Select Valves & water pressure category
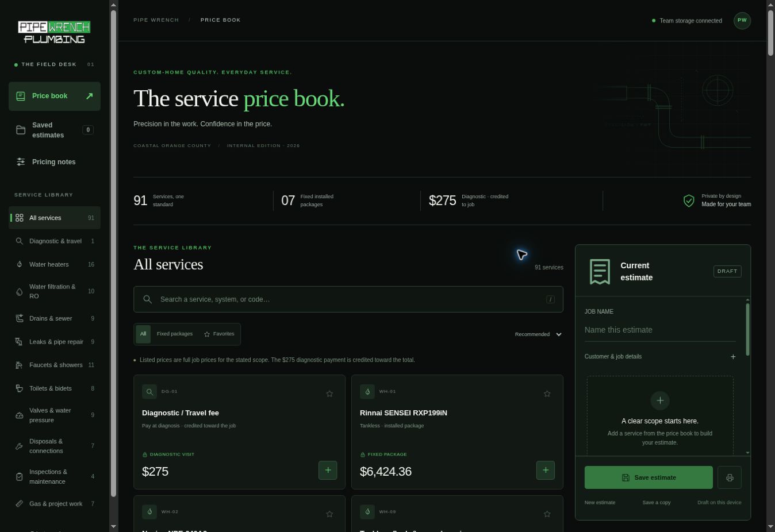775x532 pixels. coord(55,415)
